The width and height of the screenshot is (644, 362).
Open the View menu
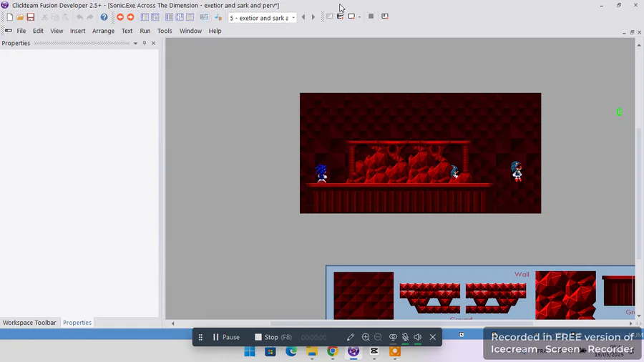[x=57, y=31]
